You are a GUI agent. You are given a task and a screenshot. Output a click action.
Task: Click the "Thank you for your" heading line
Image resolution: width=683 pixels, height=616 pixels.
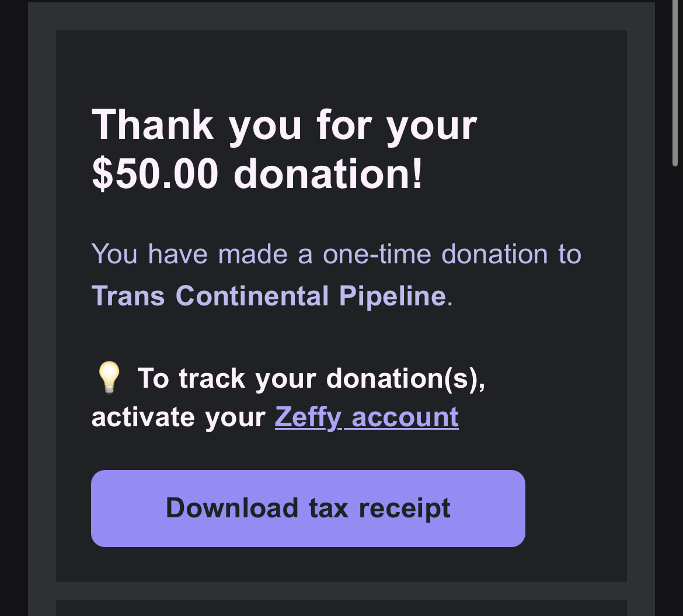click(284, 124)
